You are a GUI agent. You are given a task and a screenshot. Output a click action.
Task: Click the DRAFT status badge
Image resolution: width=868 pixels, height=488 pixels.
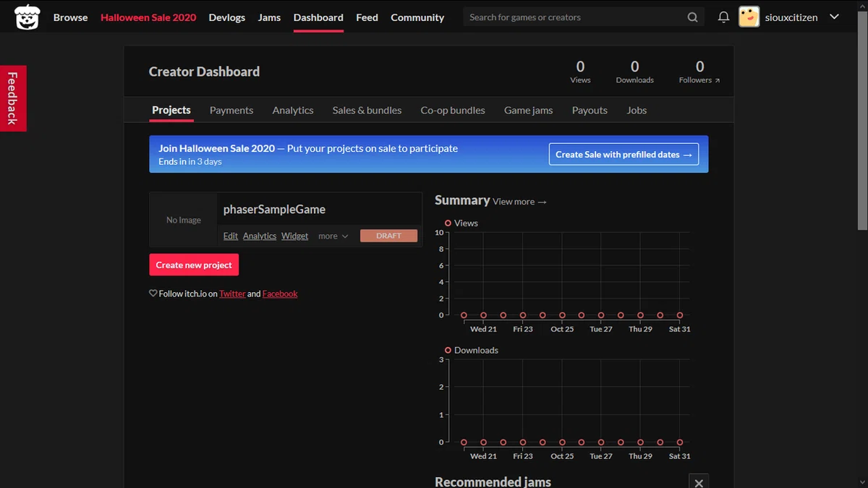(x=388, y=236)
